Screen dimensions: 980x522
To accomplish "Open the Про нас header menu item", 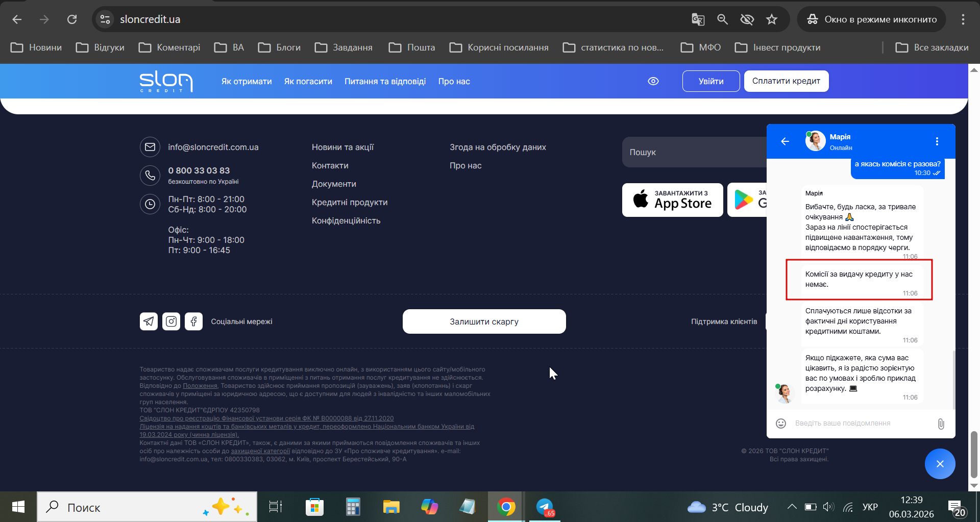I will pos(454,81).
